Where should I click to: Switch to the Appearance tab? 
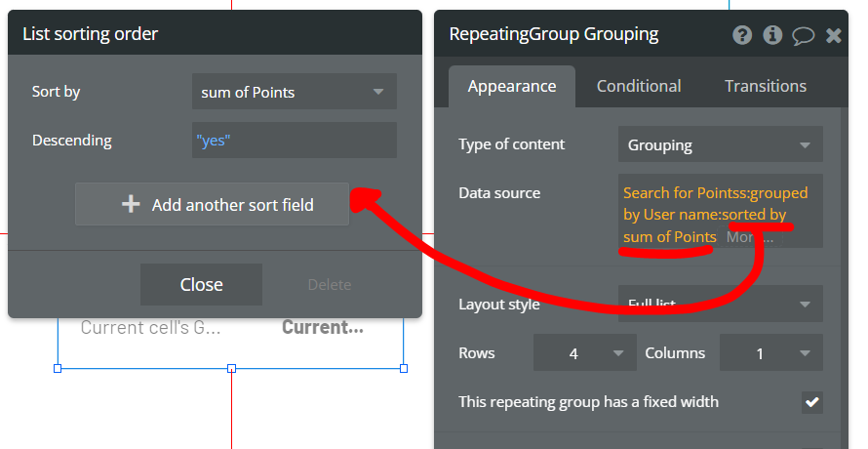click(x=511, y=87)
